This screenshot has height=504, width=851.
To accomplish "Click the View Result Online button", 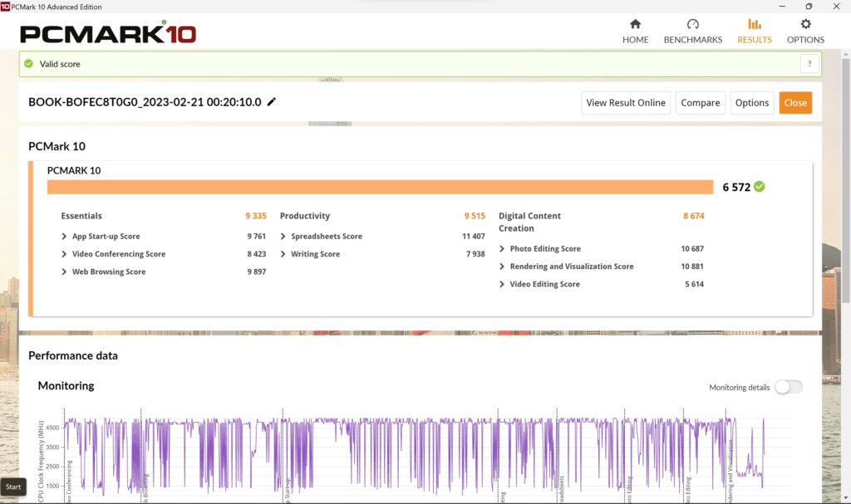I will tap(625, 103).
